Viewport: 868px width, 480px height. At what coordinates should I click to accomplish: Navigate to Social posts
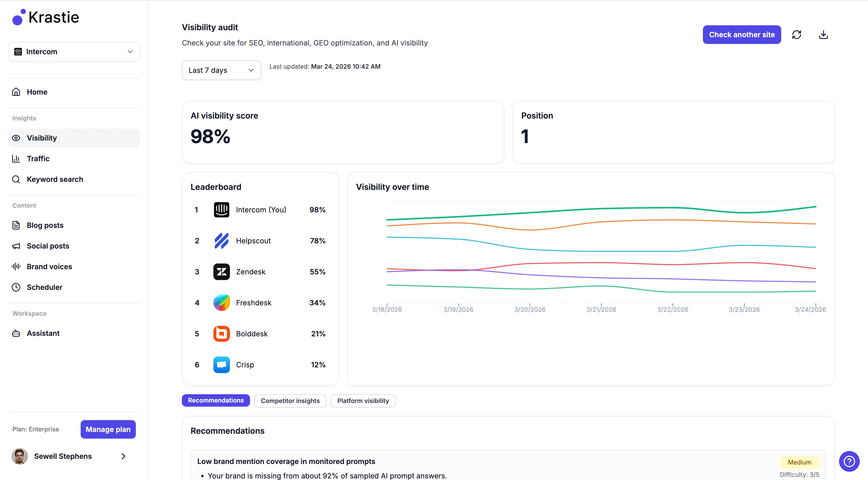[74, 246]
